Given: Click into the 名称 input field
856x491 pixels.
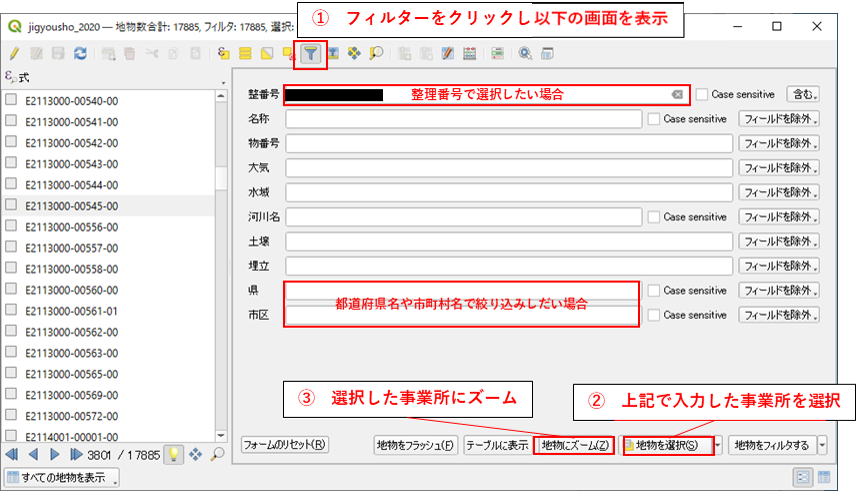Looking at the screenshot, I should pos(463,119).
